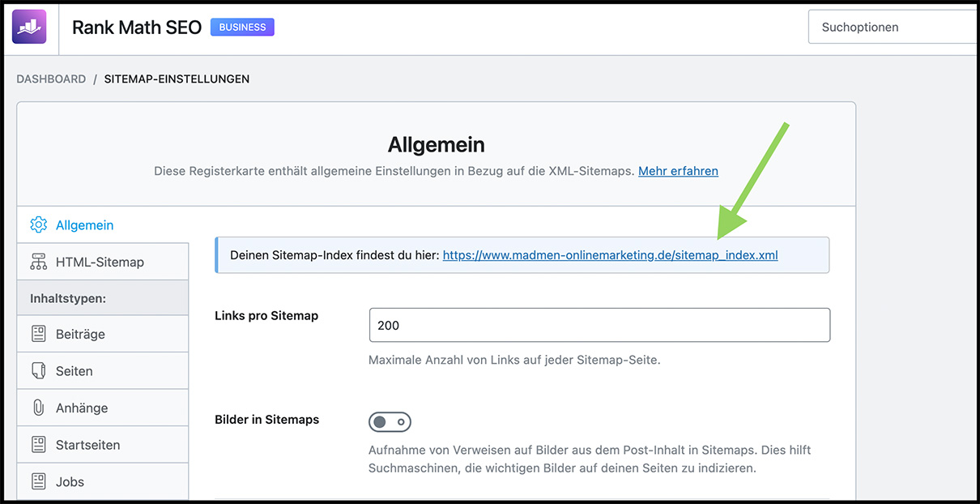Open the Mehr erfahren link
980x504 pixels.
(678, 171)
